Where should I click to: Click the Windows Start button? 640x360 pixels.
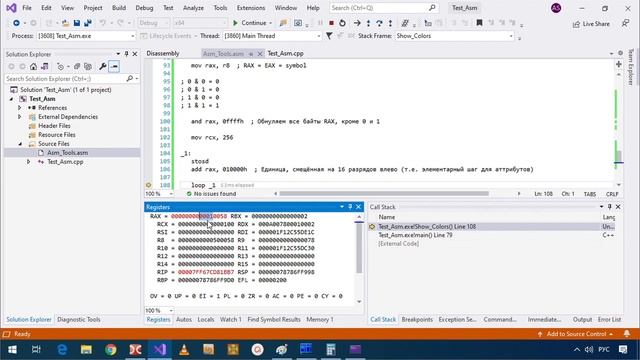point(12,349)
